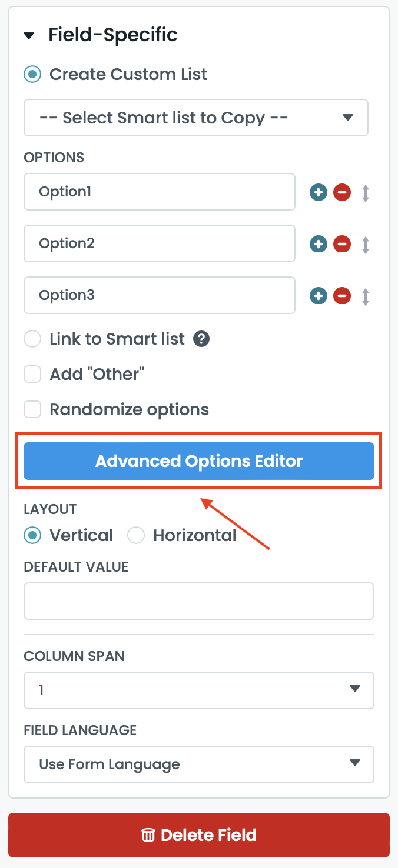The width and height of the screenshot is (398, 868).
Task: Select the Link to Smart list option
Action: (32, 339)
